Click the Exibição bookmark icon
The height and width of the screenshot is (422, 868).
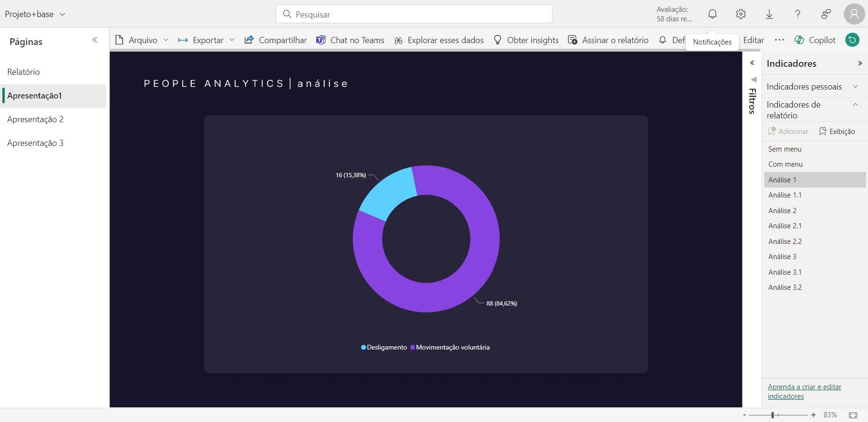(823, 131)
